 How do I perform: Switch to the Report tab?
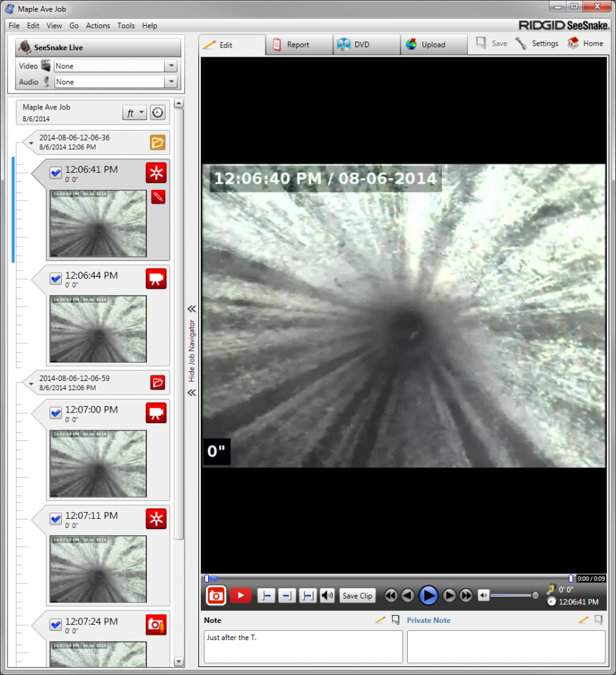[299, 45]
